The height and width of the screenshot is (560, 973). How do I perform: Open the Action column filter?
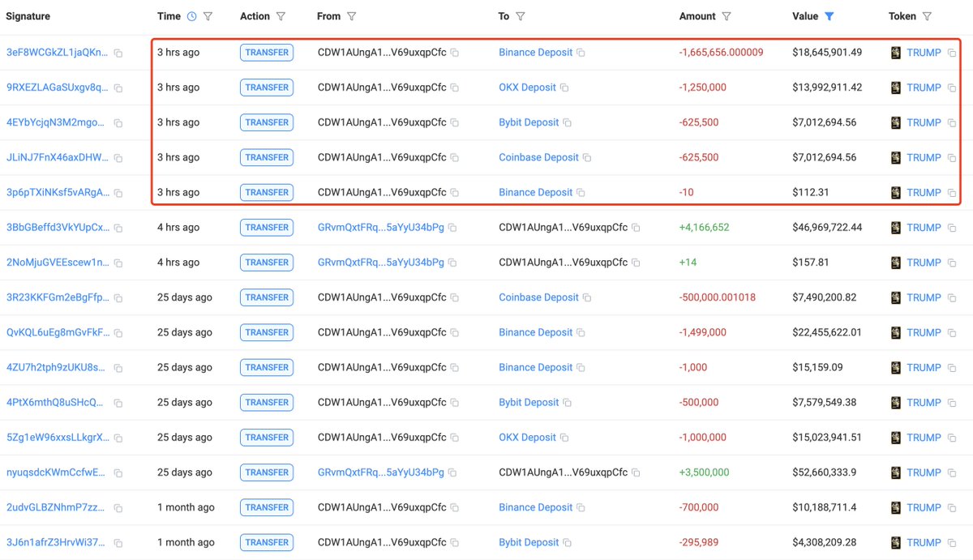point(281,16)
